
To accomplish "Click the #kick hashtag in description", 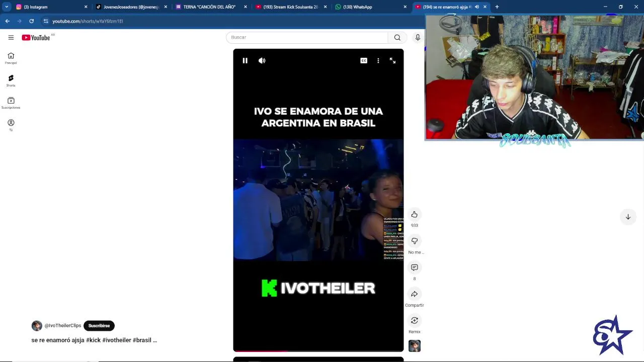I will coord(94,340).
